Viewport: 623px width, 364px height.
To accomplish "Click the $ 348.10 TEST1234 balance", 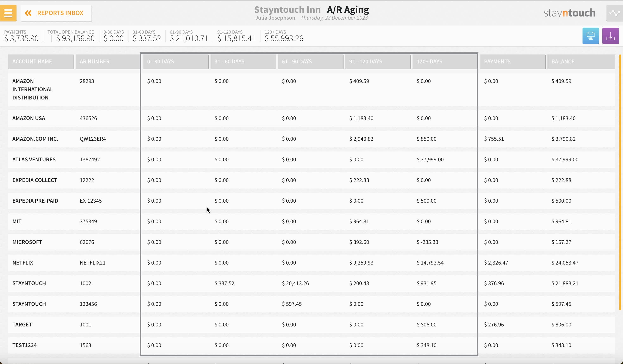I will (x=561, y=345).
